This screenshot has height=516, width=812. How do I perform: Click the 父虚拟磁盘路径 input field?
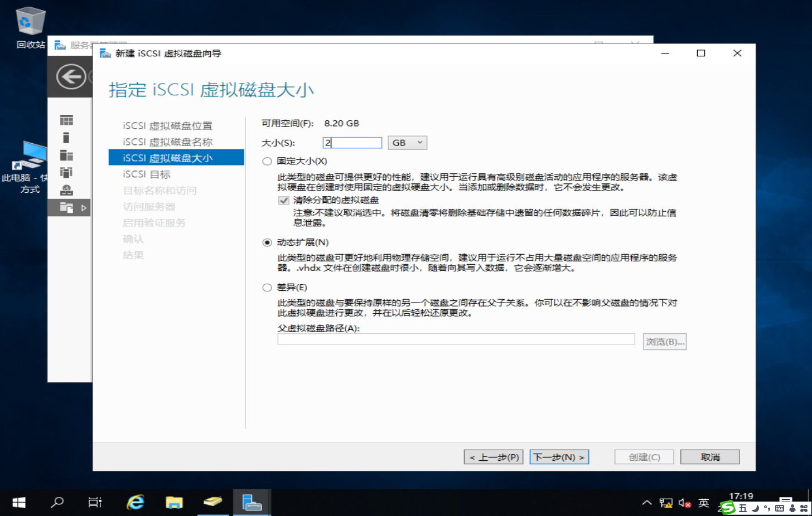[456, 339]
